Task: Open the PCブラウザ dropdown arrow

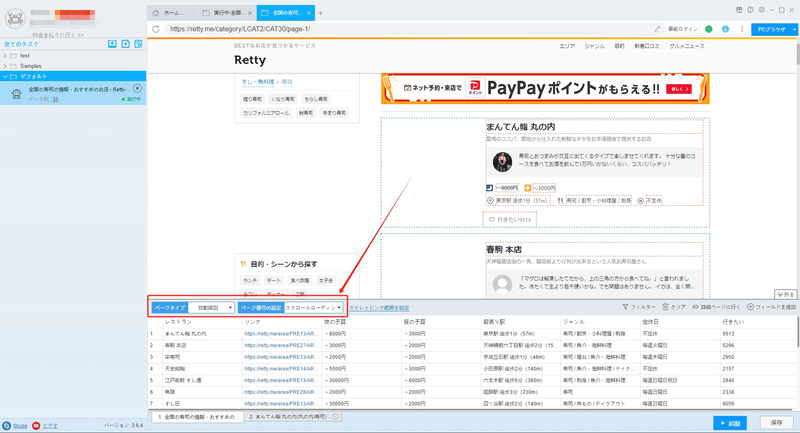Action: (794, 30)
